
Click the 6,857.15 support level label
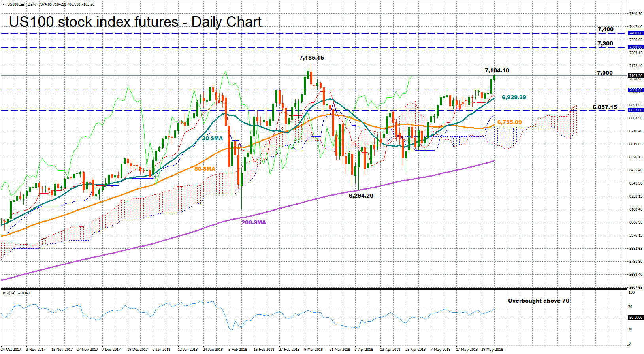point(604,107)
